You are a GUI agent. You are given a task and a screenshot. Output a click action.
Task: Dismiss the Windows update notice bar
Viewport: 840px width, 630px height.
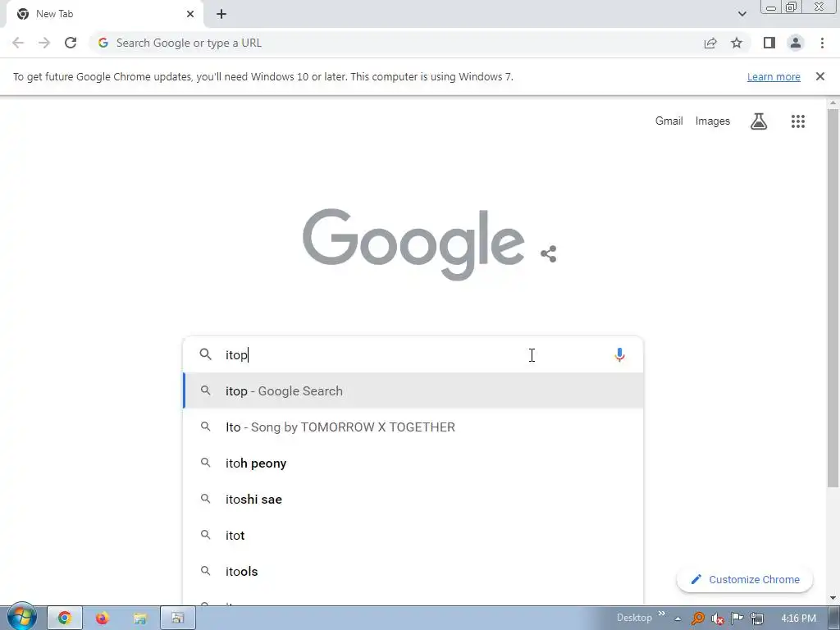click(820, 76)
